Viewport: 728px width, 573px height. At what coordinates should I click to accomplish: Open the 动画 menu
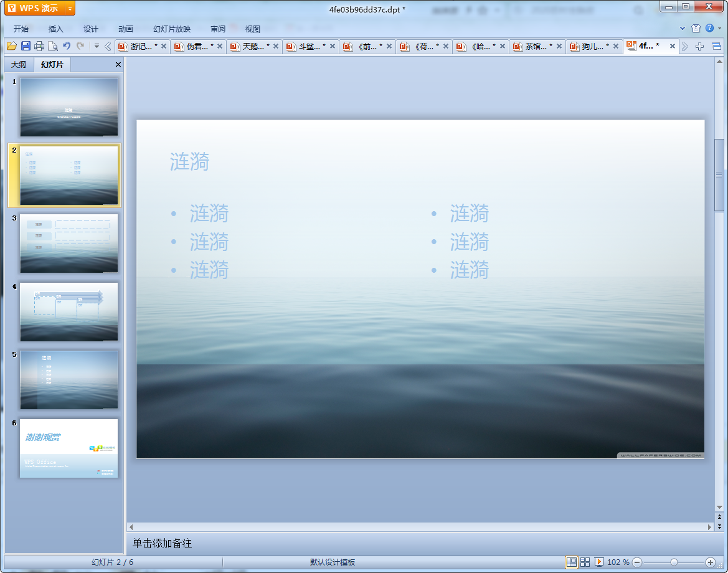pos(125,29)
